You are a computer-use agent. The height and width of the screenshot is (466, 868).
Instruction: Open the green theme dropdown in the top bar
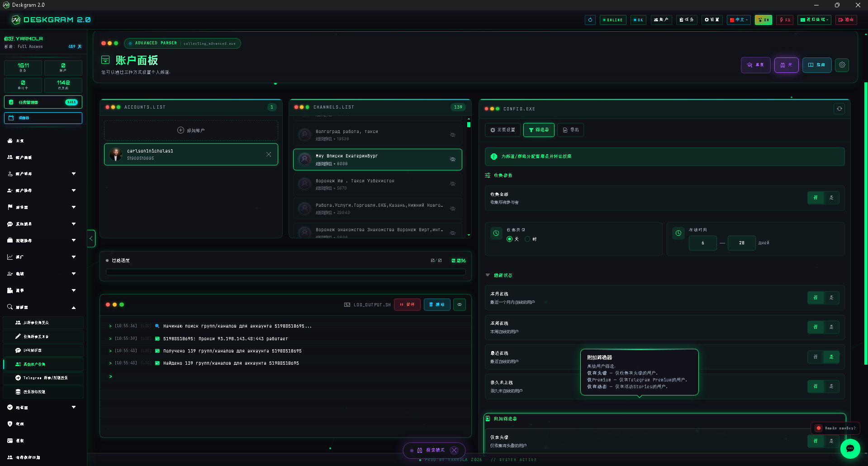(x=814, y=20)
